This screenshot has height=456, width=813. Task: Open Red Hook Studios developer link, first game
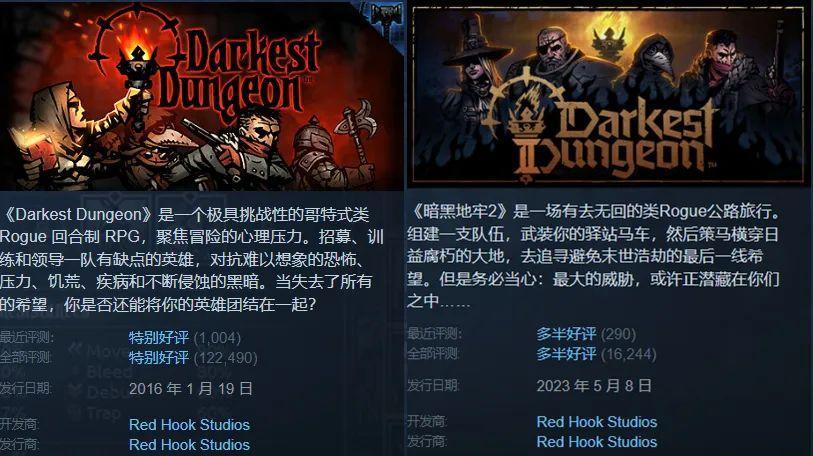[189, 425]
